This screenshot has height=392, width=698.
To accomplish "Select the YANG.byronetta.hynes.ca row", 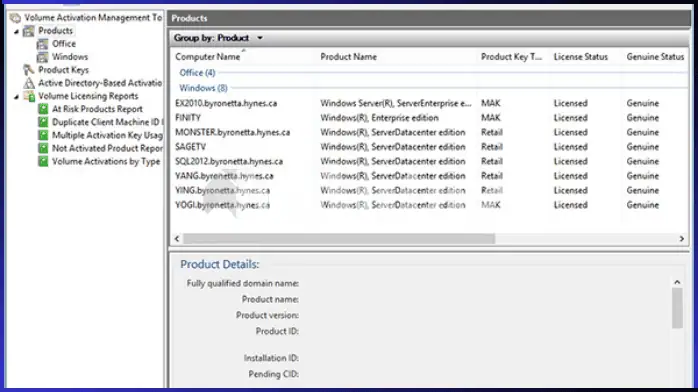I will click(430, 176).
